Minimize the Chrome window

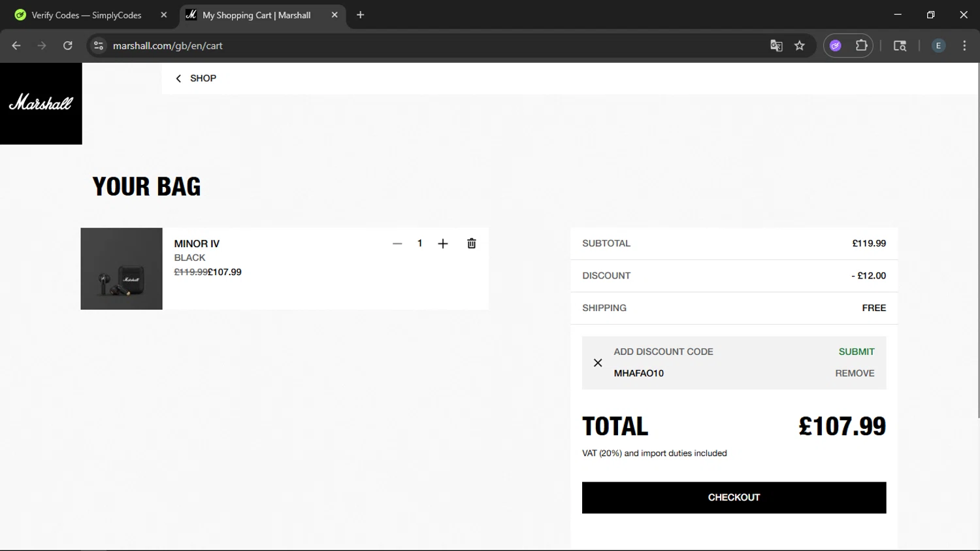[x=898, y=14]
